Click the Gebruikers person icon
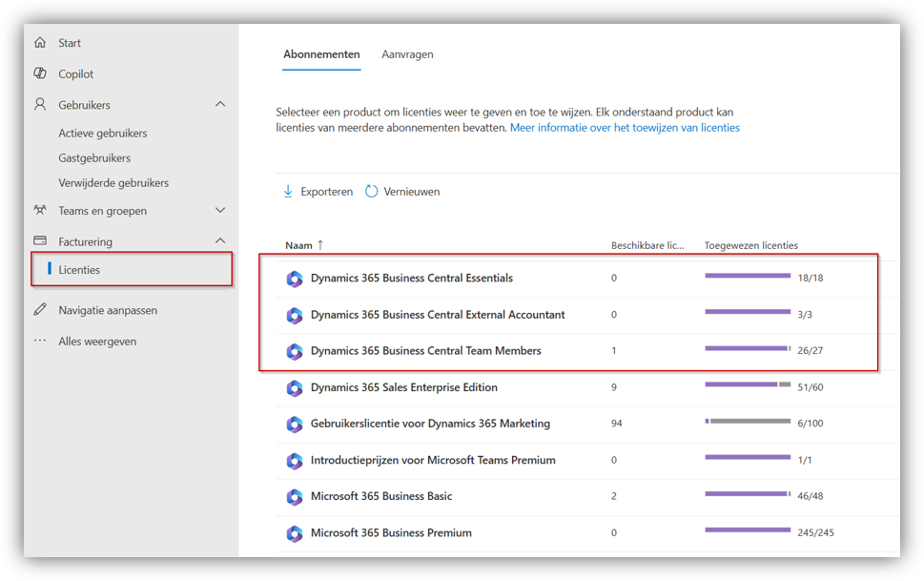 40,104
